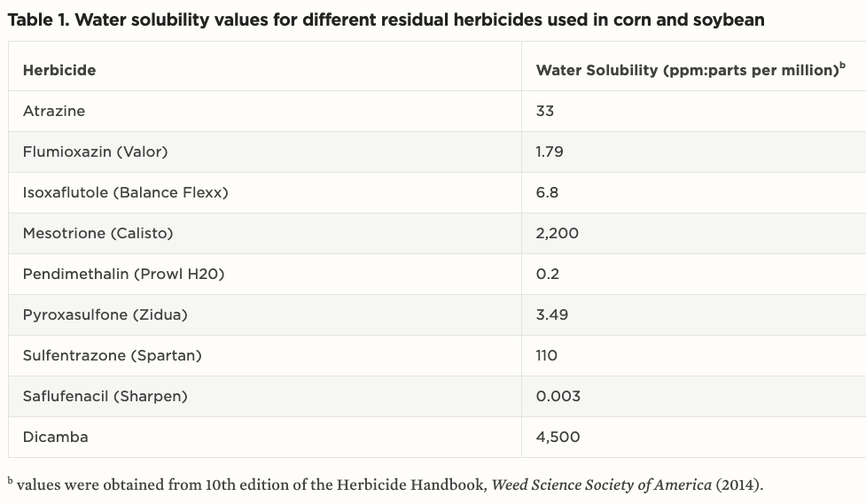Click the 0.2 solubility value
866x504 pixels.
548,274
